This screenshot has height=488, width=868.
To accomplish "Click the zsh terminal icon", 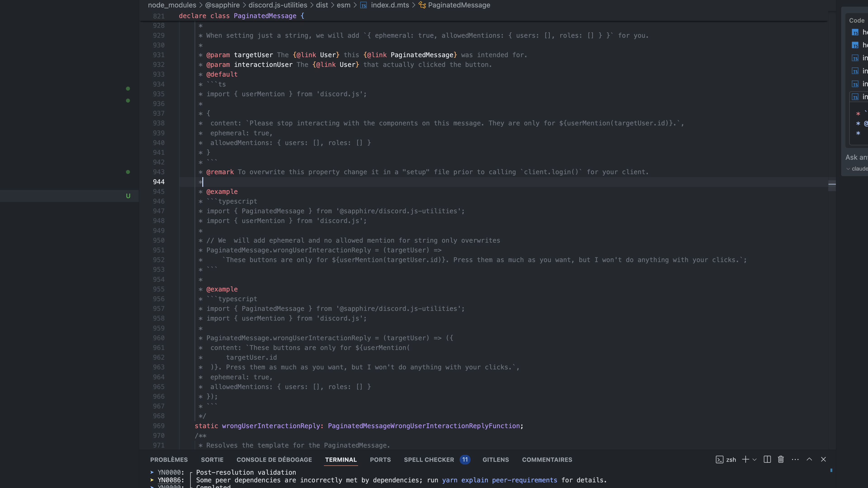I will [x=719, y=460].
